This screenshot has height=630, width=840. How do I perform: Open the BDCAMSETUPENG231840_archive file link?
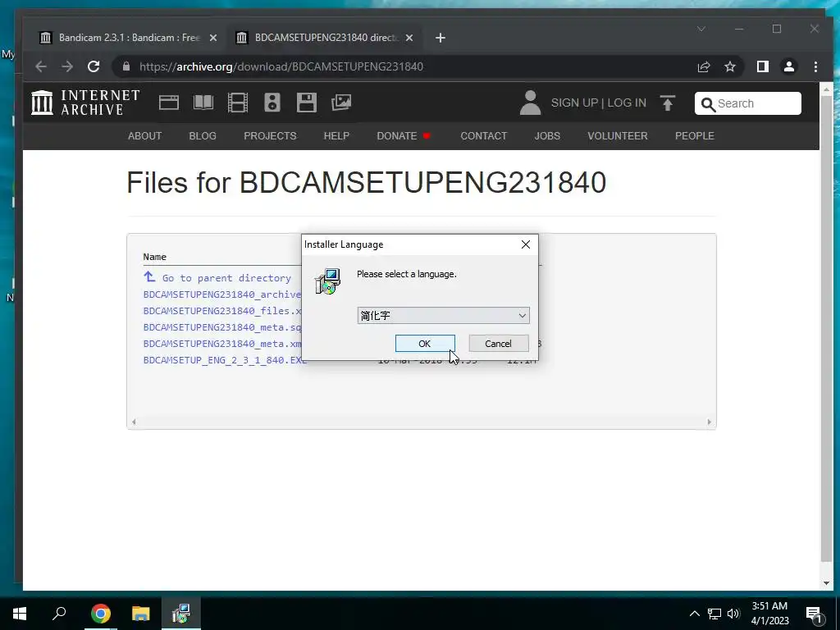[222, 294]
